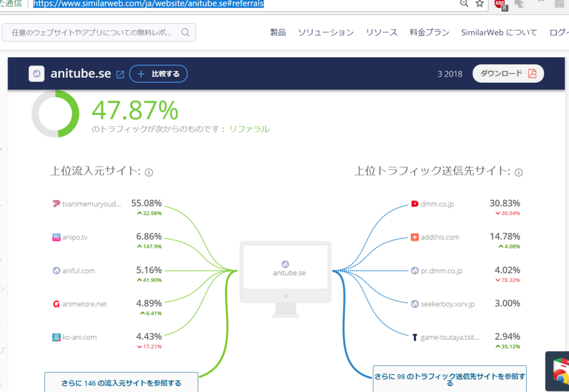Click the 55.08% value for tvanimemuryoud
569x392 pixels.
146,203
